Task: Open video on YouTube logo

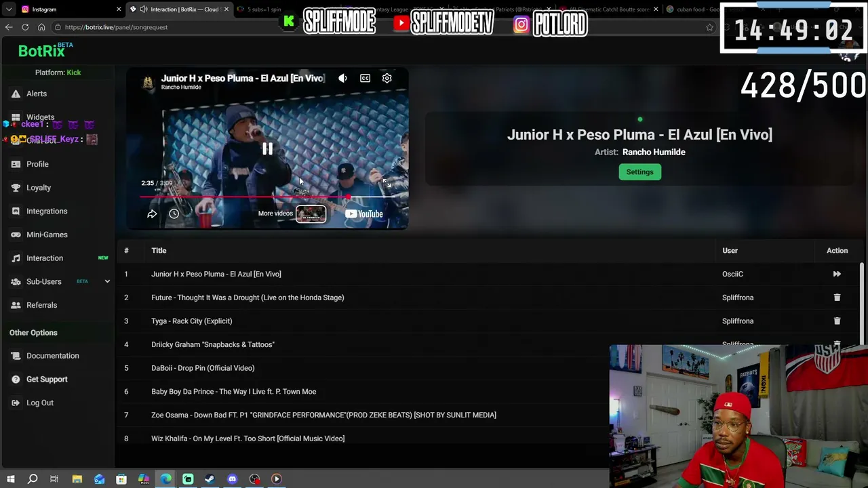Action: point(364,213)
